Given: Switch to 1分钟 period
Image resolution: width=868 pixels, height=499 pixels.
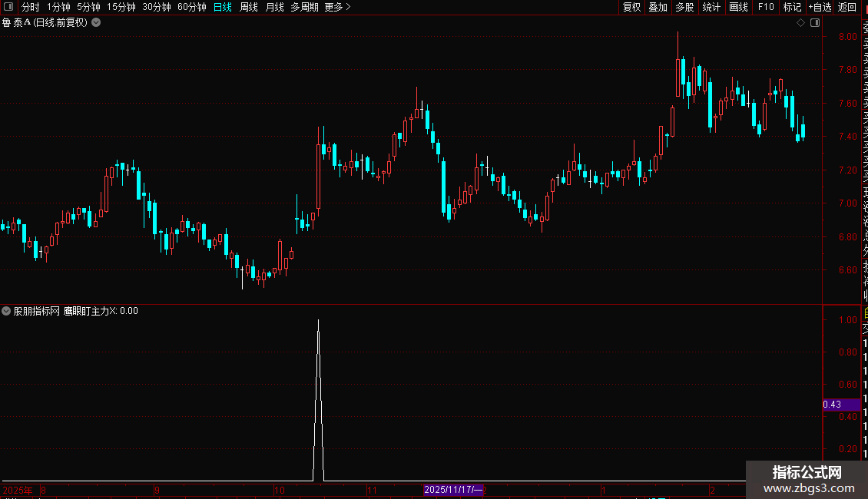Looking at the screenshot, I should point(58,7).
